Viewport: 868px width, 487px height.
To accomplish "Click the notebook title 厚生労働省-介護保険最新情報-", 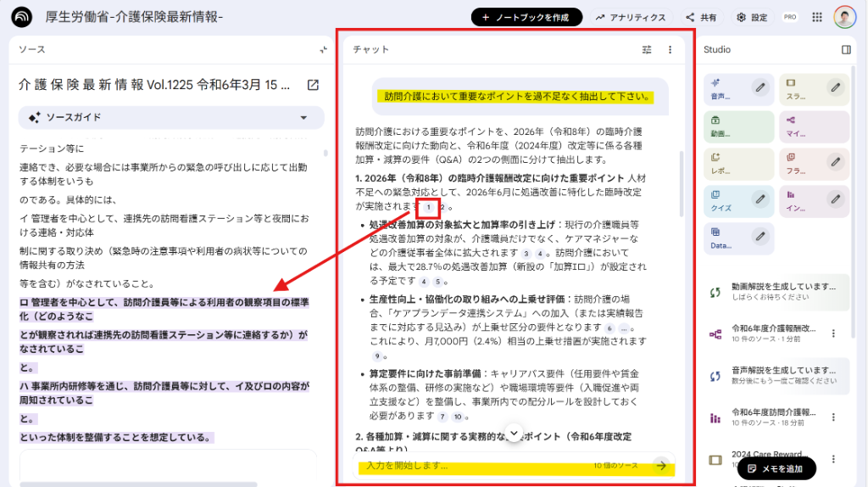I will [134, 17].
